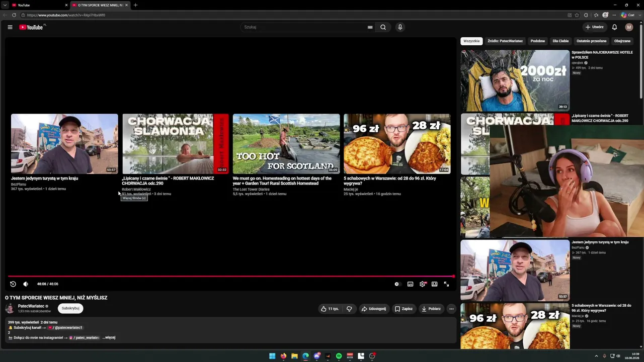Start voice search with the microphone icon

(400, 27)
